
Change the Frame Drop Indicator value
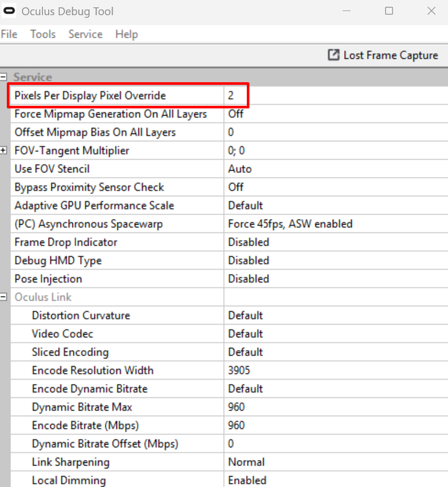335,242
